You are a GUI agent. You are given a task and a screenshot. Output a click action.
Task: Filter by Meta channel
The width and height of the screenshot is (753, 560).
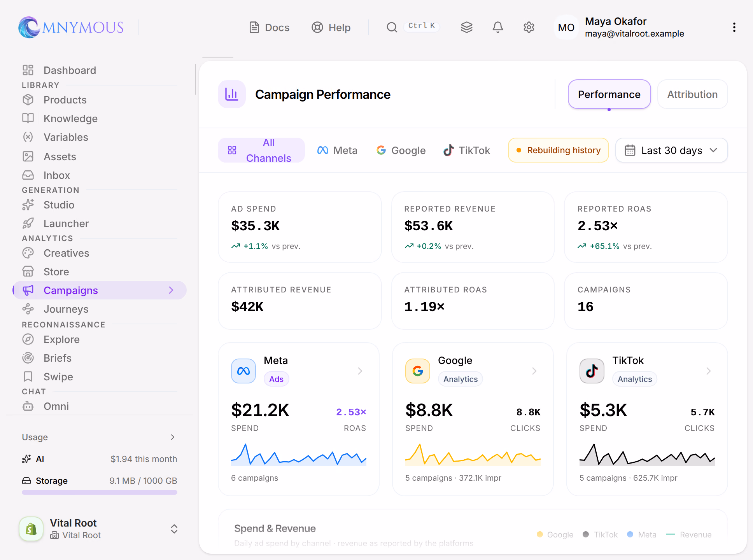337,150
